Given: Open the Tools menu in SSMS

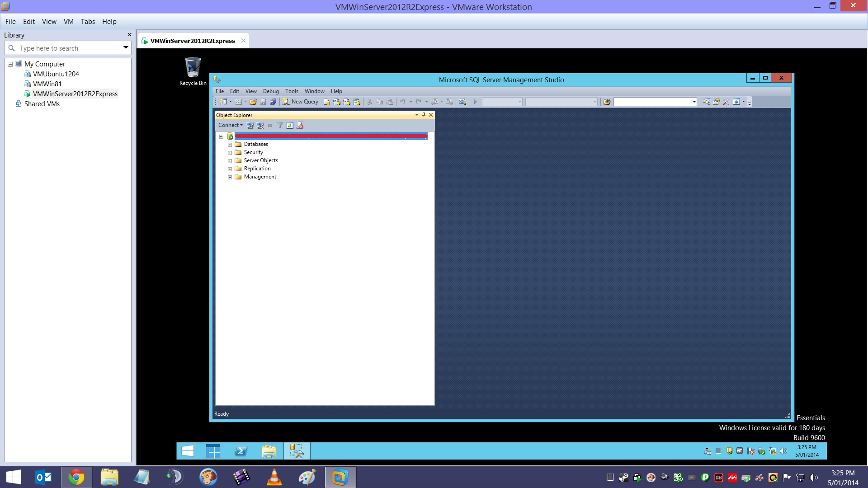Looking at the screenshot, I should [x=292, y=91].
